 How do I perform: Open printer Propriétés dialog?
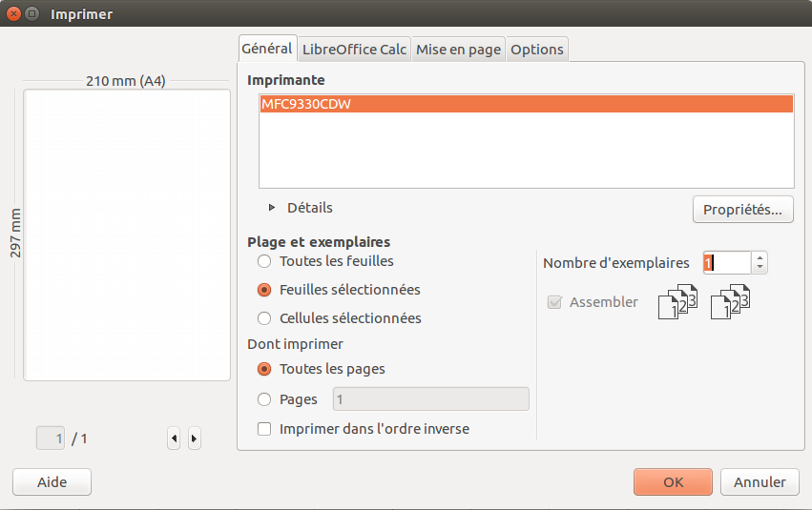tap(742, 210)
